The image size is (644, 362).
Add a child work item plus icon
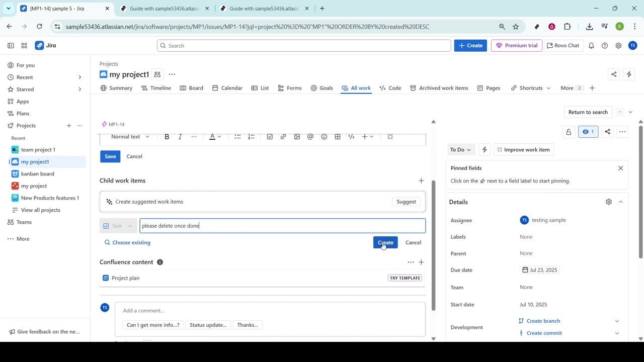(421, 180)
